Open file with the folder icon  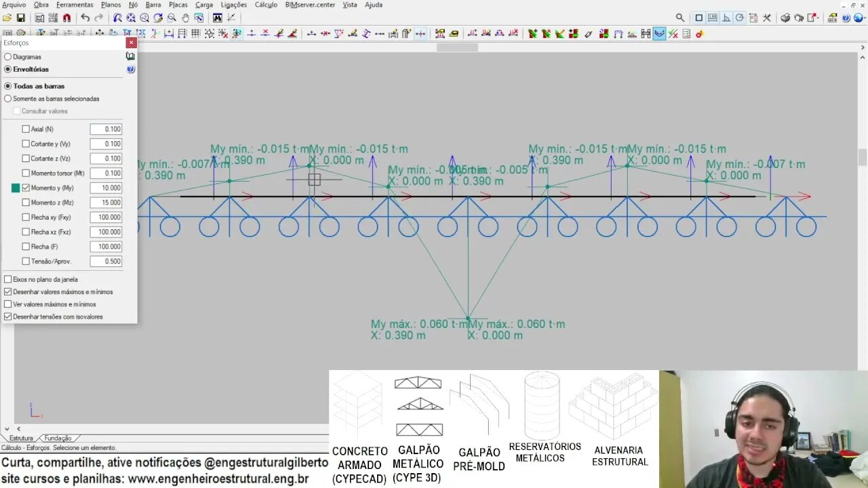point(7,18)
